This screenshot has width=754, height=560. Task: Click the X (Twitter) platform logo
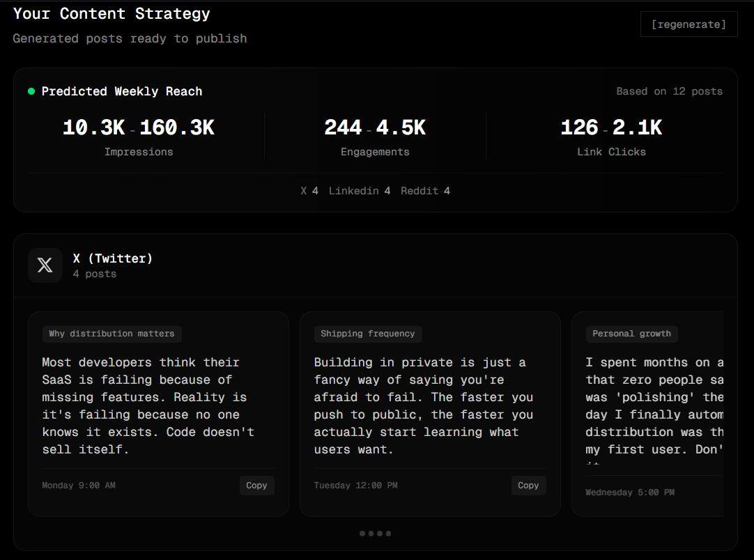[x=45, y=265]
